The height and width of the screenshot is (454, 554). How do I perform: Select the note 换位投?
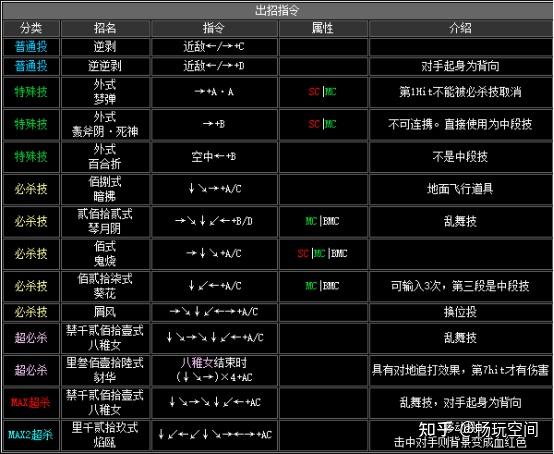coord(460,312)
